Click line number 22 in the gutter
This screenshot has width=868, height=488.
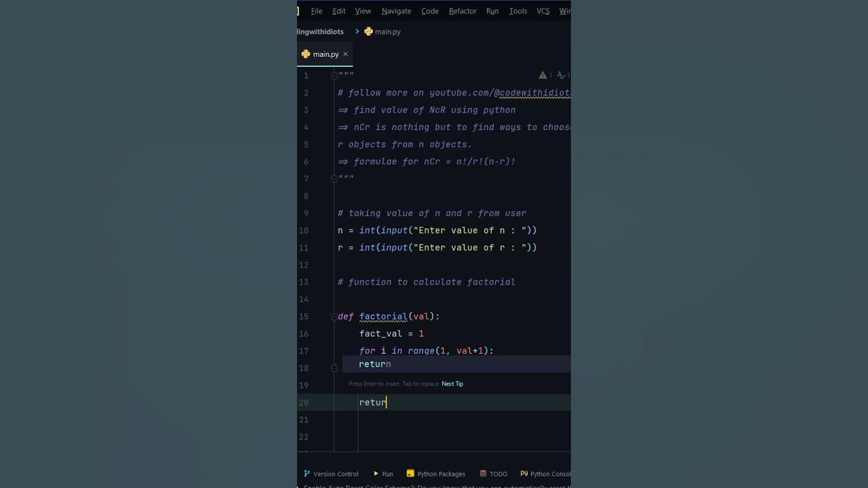tap(303, 437)
